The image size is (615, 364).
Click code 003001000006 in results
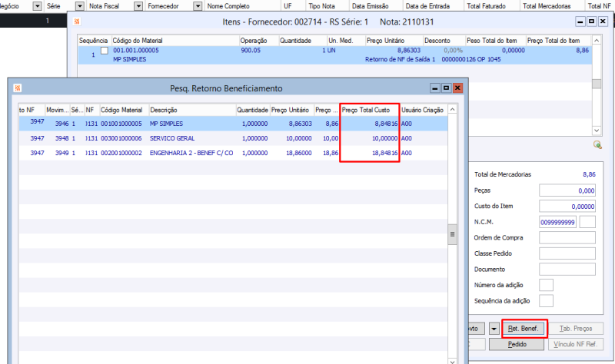click(x=121, y=138)
